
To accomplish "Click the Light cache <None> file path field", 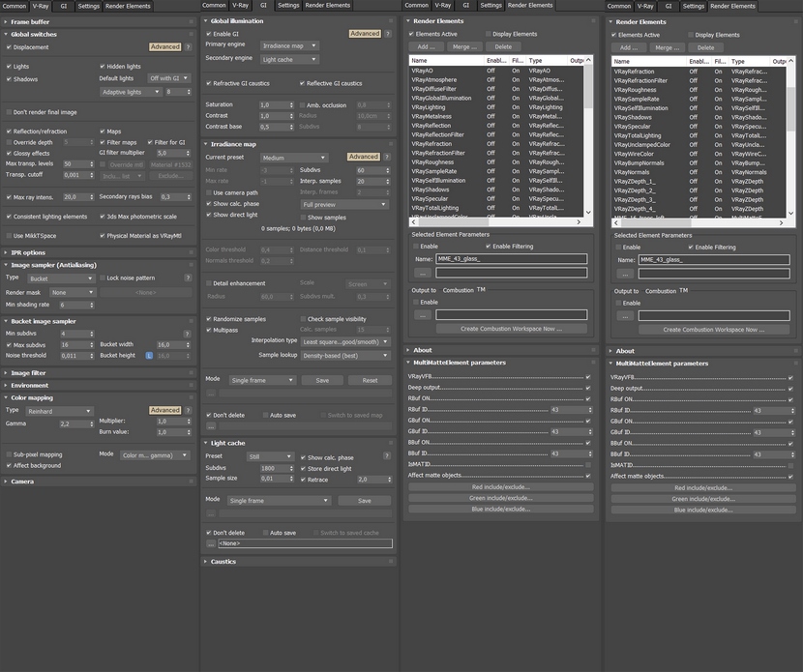I will point(305,543).
